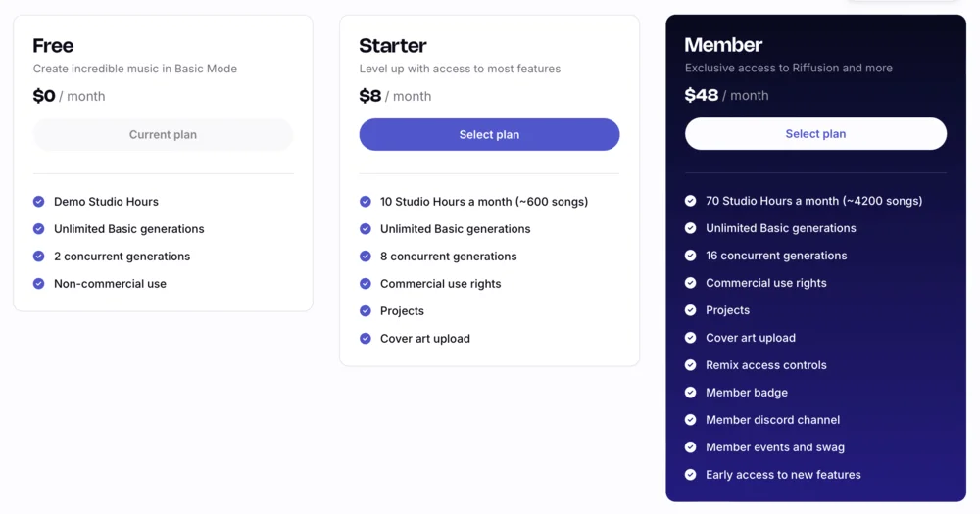Click checkmark beside Early access to new features
Viewport: 980px width, 514px height.
tap(691, 475)
